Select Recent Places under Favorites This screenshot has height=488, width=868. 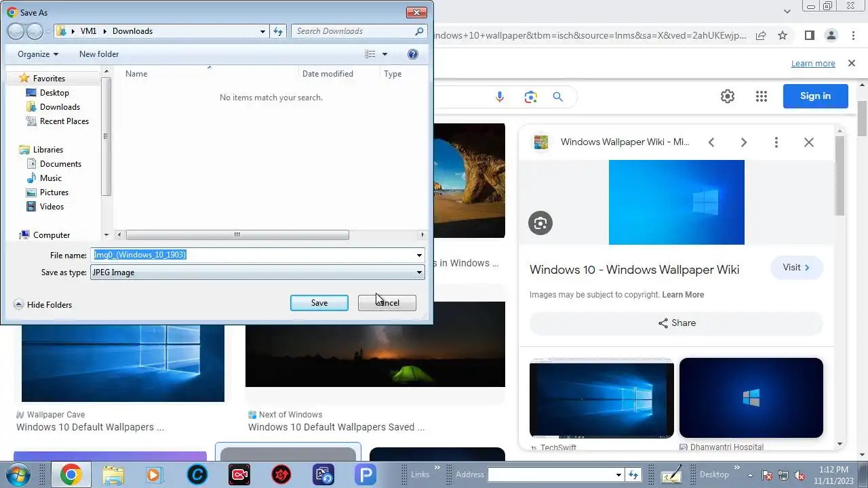(x=64, y=121)
